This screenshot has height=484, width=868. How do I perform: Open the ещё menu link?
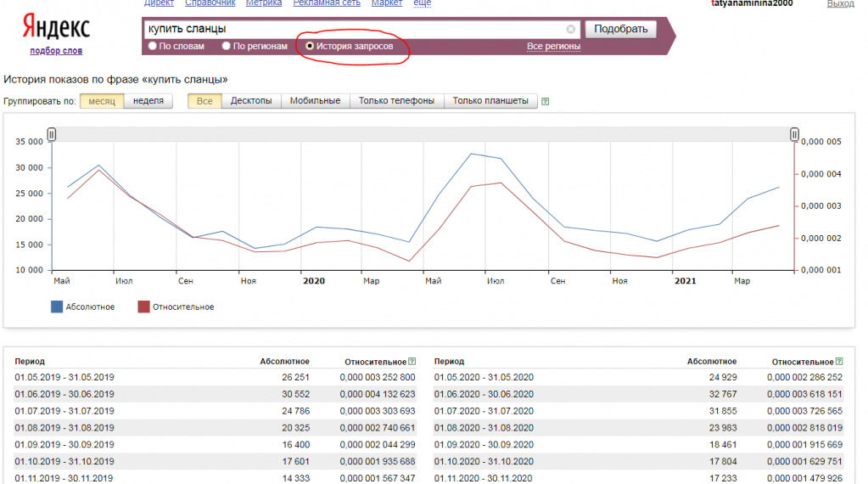click(x=423, y=3)
